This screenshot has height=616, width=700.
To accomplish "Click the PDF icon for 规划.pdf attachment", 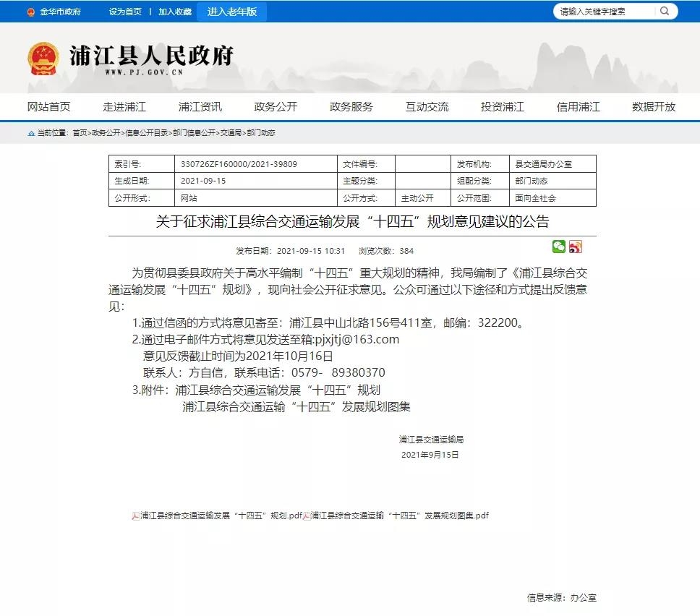I will tap(135, 516).
